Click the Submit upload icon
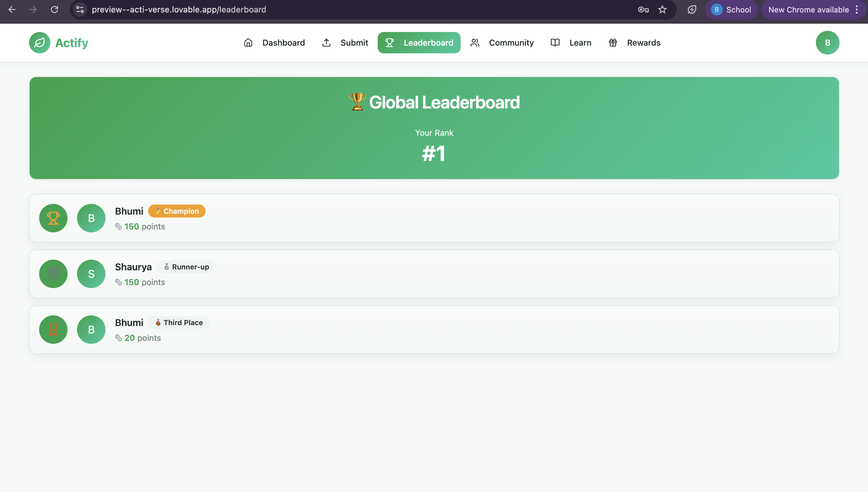868x492 pixels. [326, 43]
